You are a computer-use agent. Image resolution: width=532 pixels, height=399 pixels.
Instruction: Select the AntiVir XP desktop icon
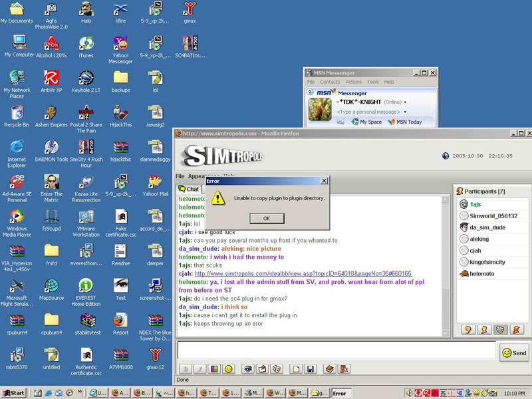point(51,81)
